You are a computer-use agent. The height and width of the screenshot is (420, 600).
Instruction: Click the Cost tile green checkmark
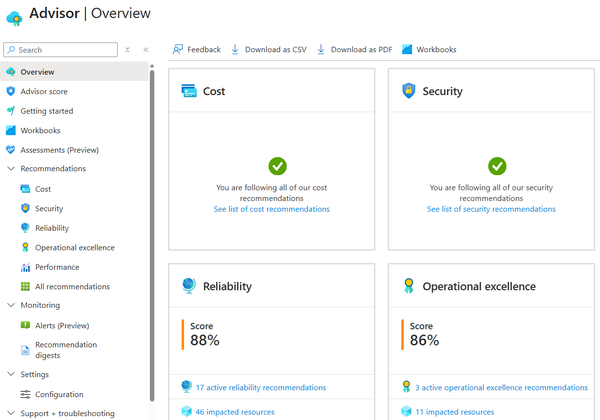[277, 166]
